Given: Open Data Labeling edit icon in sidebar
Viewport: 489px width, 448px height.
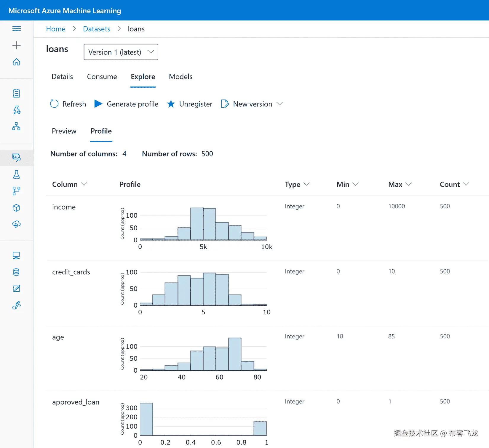Looking at the screenshot, I should click(x=17, y=289).
